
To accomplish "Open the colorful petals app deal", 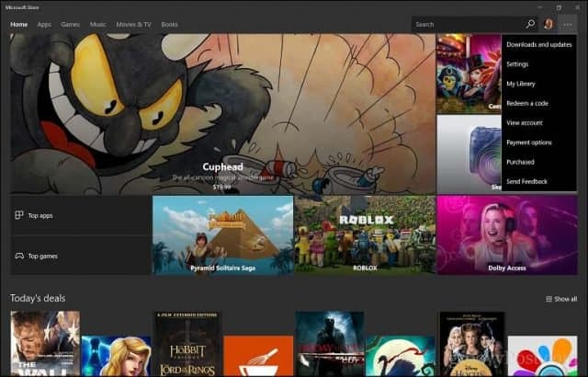I will pyautogui.click(x=543, y=356).
